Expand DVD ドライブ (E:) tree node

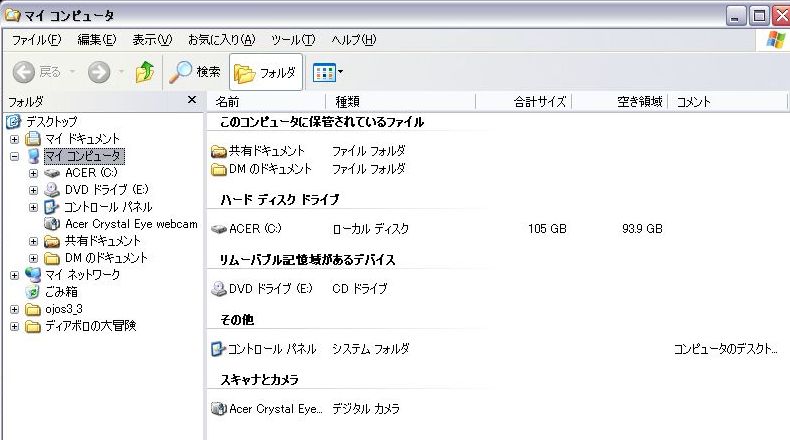[x=33, y=191]
